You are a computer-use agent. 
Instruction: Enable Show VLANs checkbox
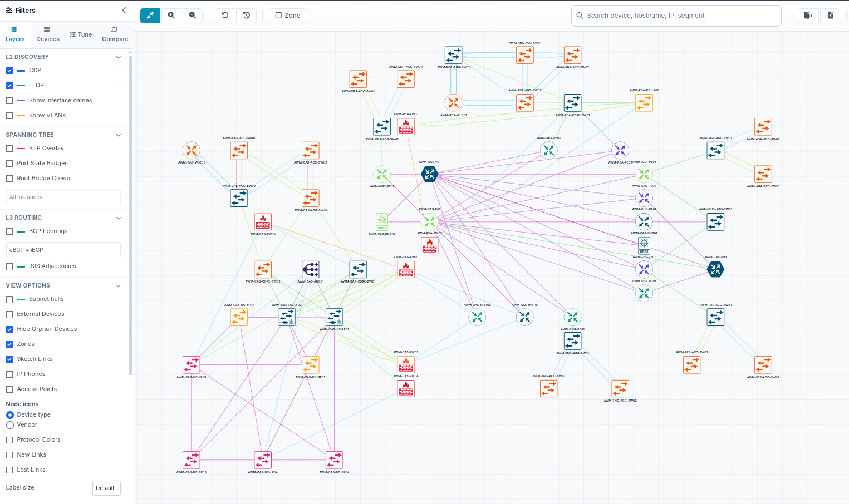(x=9, y=116)
